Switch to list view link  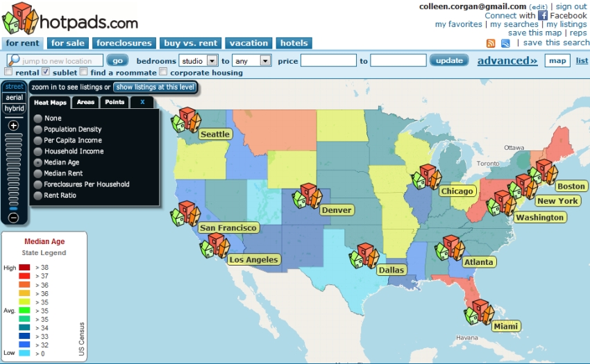(x=582, y=60)
